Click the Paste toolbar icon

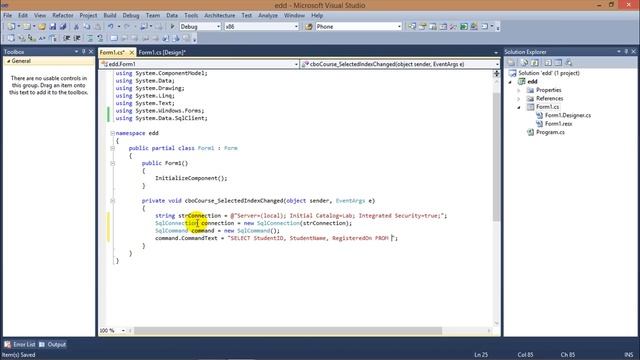(98, 27)
